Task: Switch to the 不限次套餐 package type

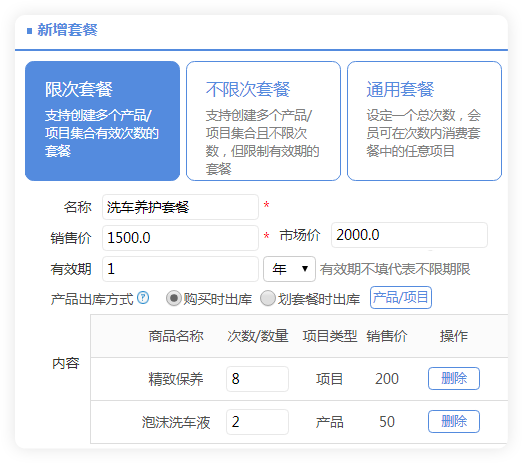Action: tap(263, 121)
